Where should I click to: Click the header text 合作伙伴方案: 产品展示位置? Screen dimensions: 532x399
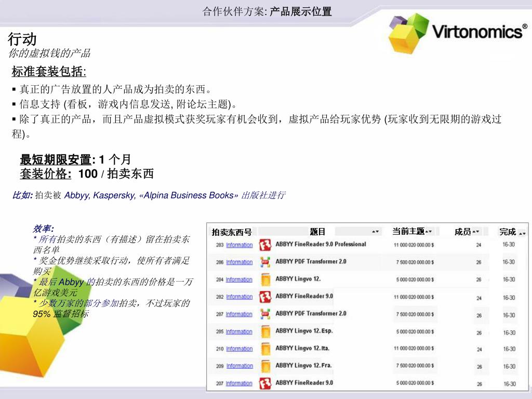(x=267, y=11)
